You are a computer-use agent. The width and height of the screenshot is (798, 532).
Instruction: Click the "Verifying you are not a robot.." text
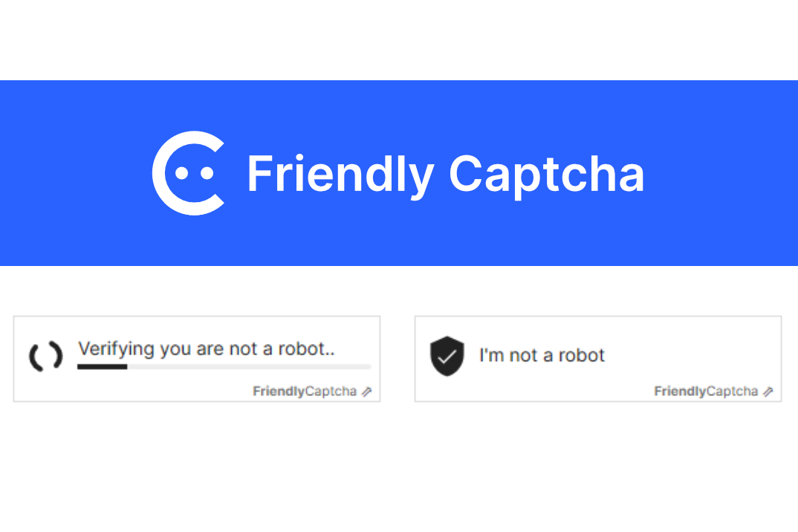pos(207,348)
